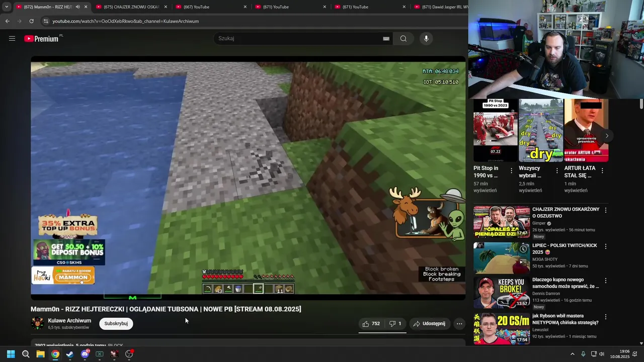Screen dimensions: 644x362
Task: View site information icon in address bar
Action: (46, 21)
